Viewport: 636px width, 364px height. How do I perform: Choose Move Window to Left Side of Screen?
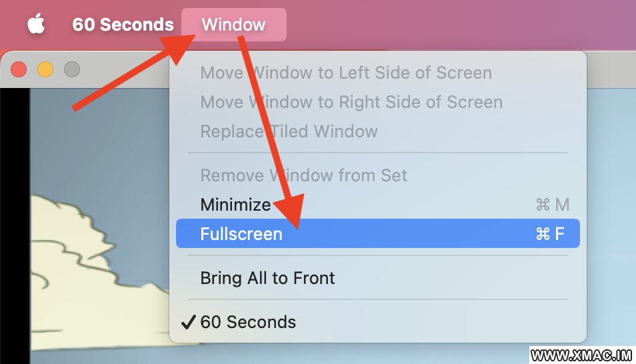tap(346, 73)
